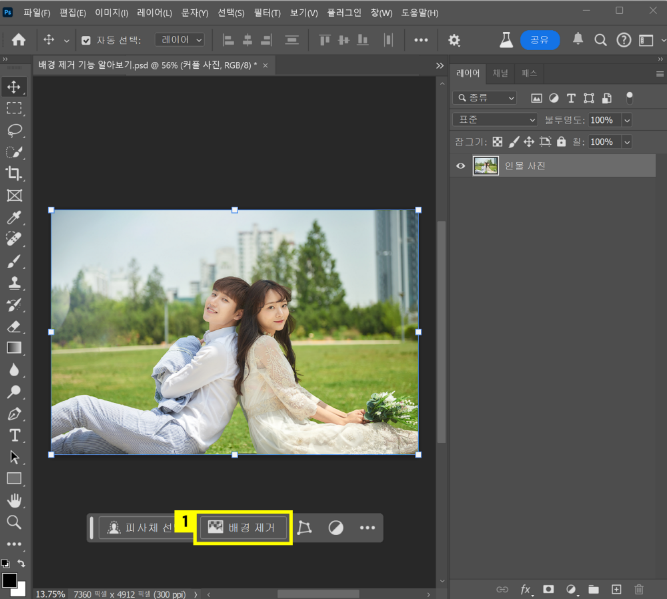Expand the 불투명도 opacity dropdown
The image size is (667, 599).
627,119
